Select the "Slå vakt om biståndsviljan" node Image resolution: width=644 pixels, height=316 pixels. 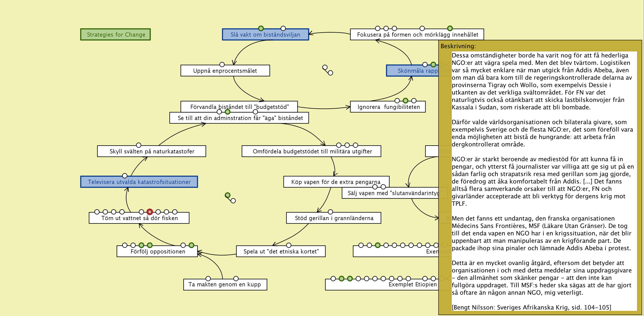point(265,35)
